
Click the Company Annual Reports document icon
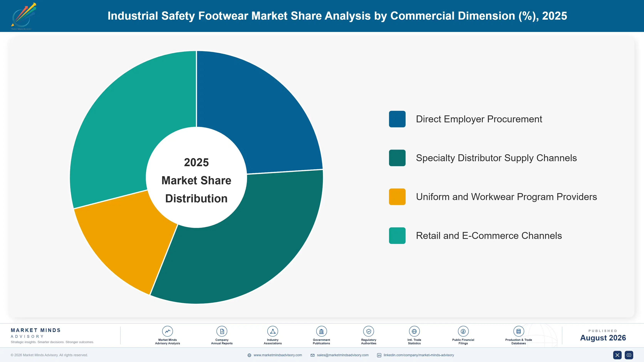[222, 331]
